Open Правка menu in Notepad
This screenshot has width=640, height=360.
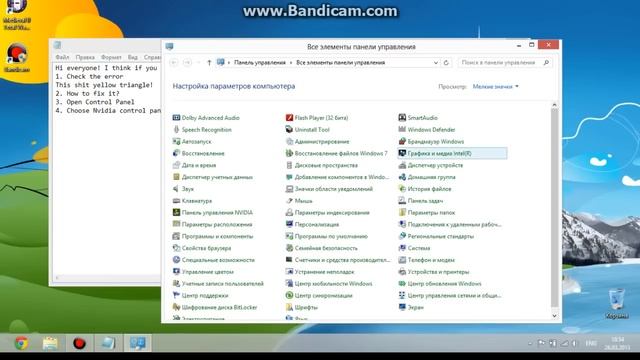pos(85,57)
